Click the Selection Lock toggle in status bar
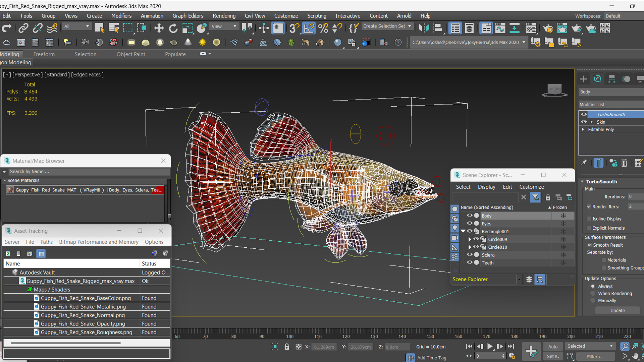Screen dimensions: 644x362 286,347
